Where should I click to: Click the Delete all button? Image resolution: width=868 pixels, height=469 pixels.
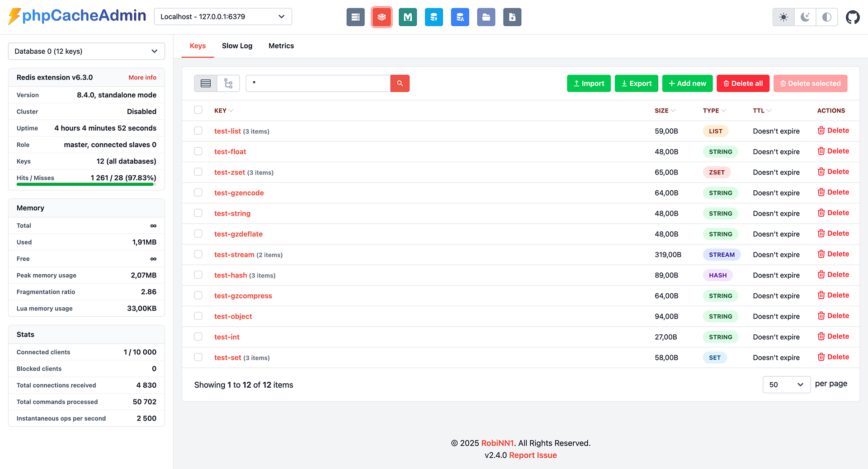pyautogui.click(x=743, y=84)
